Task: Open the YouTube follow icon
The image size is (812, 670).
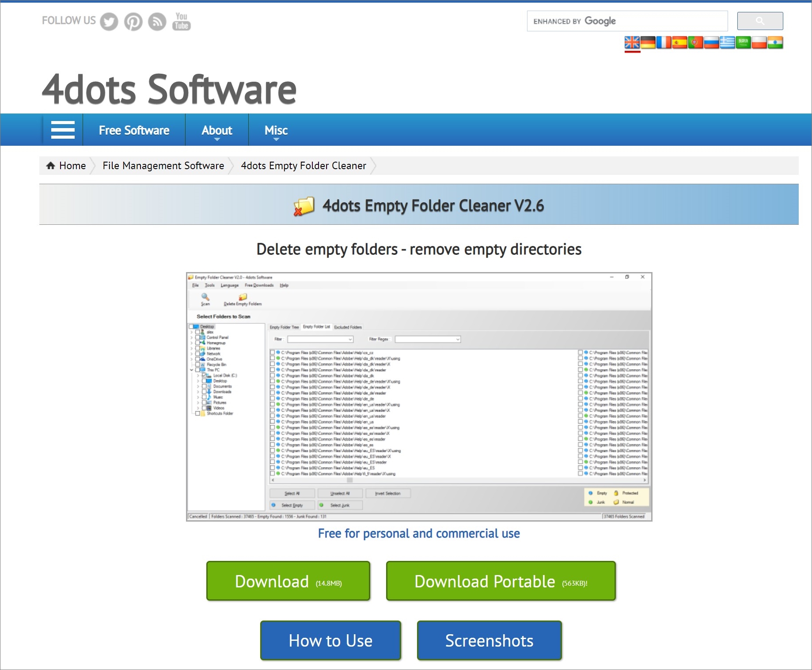Action: (181, 22)
